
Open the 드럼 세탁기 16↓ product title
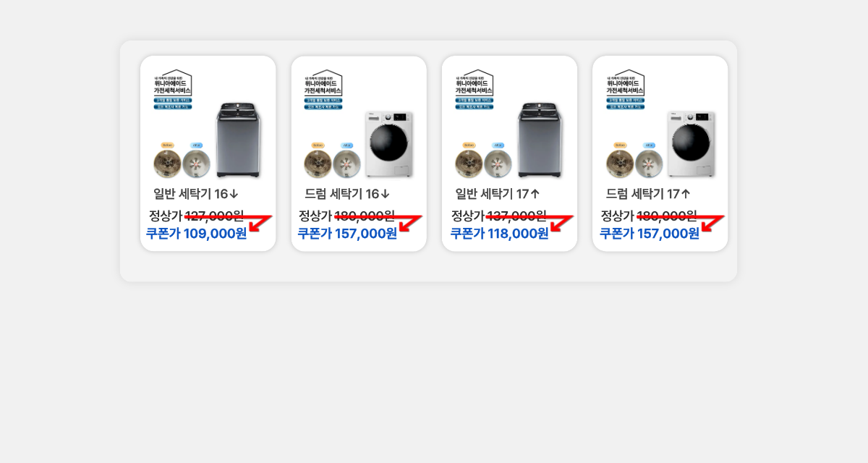(347, 194)
